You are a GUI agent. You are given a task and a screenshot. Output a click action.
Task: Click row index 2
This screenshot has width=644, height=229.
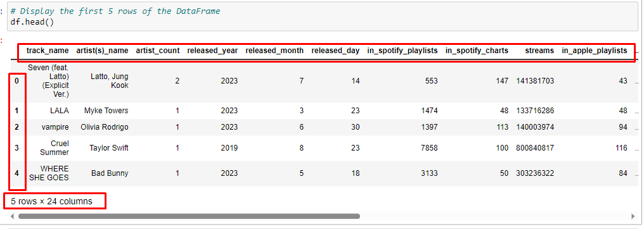coord(17,127)
